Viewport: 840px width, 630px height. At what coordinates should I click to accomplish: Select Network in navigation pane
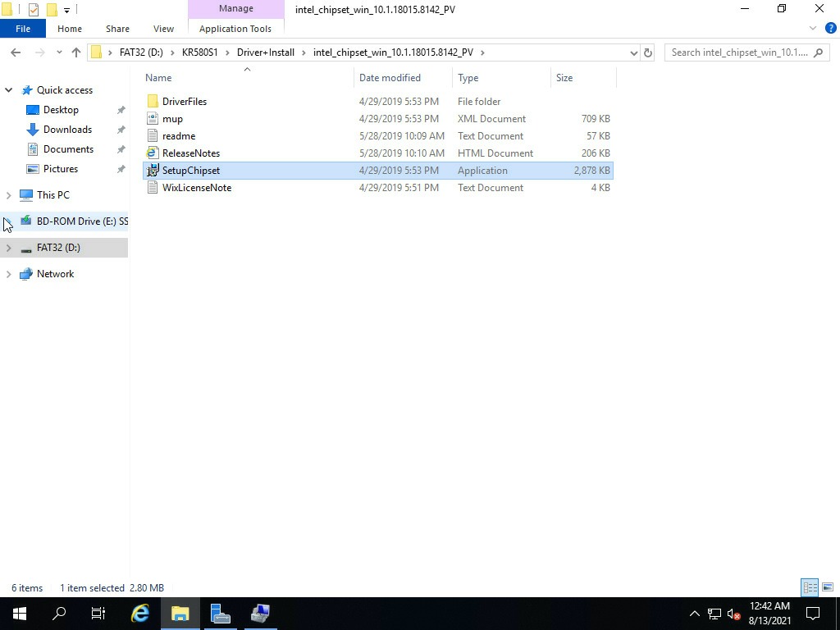[55, 274]
